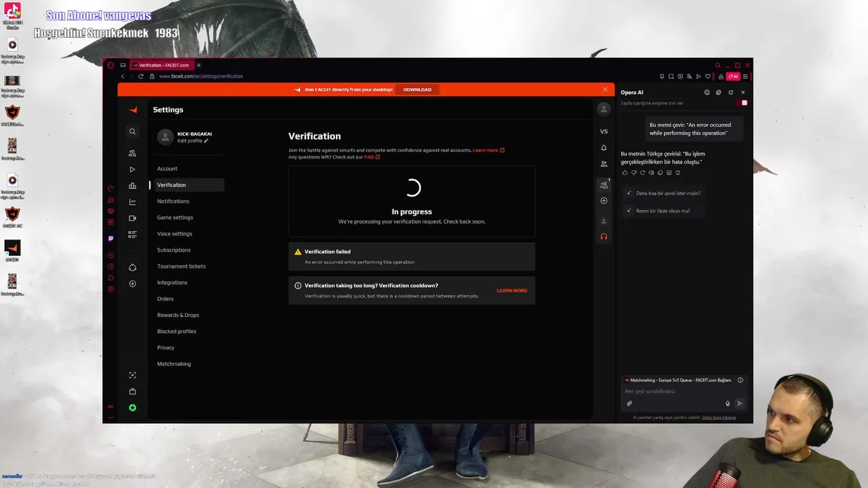Click the plus circle icon in the FACEIT left sidebar

coord(132,283)
